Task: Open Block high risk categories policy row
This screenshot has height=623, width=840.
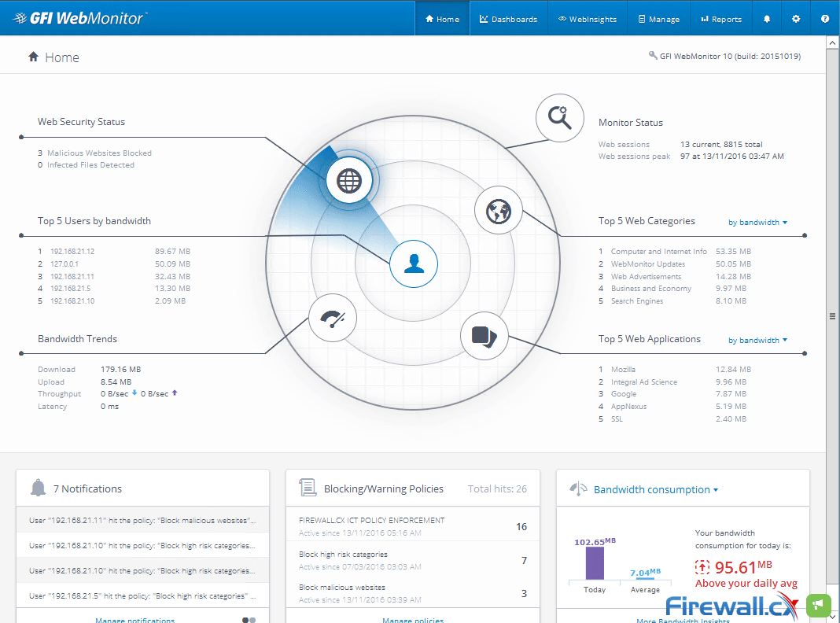Action: (412, 560)
